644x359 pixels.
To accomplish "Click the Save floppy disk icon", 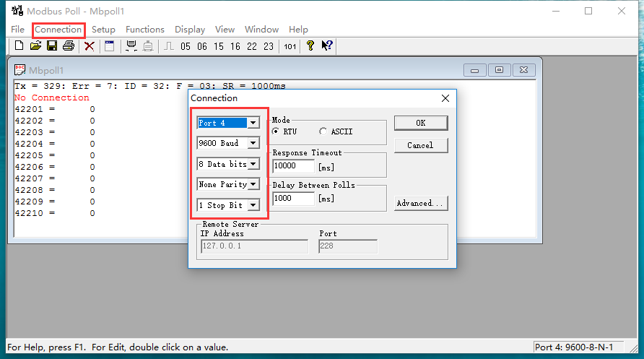I will click(x=52, y=46).
